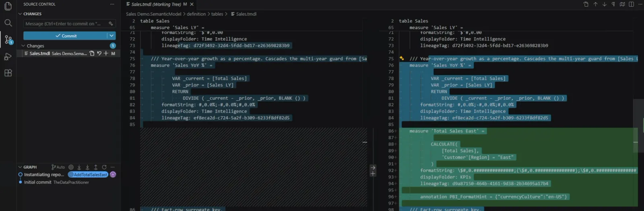Open the Commit button dropdown arrow

point(111,36)
